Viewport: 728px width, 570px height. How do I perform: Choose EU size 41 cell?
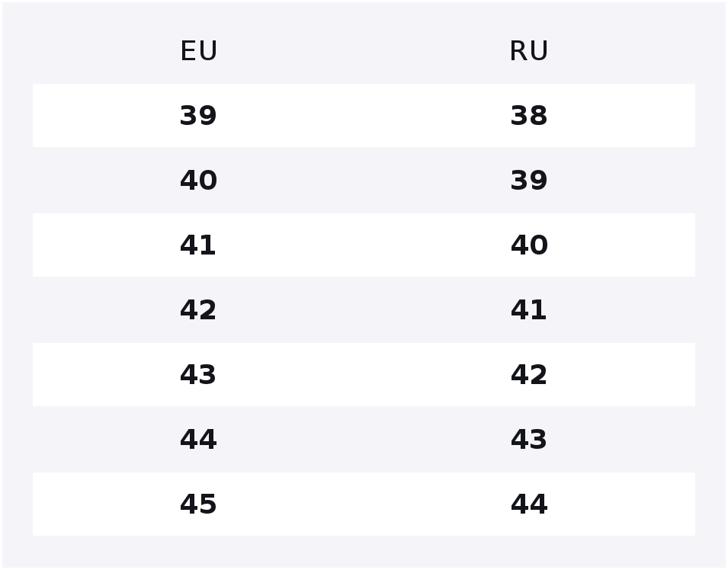click(x=197, y=245)
